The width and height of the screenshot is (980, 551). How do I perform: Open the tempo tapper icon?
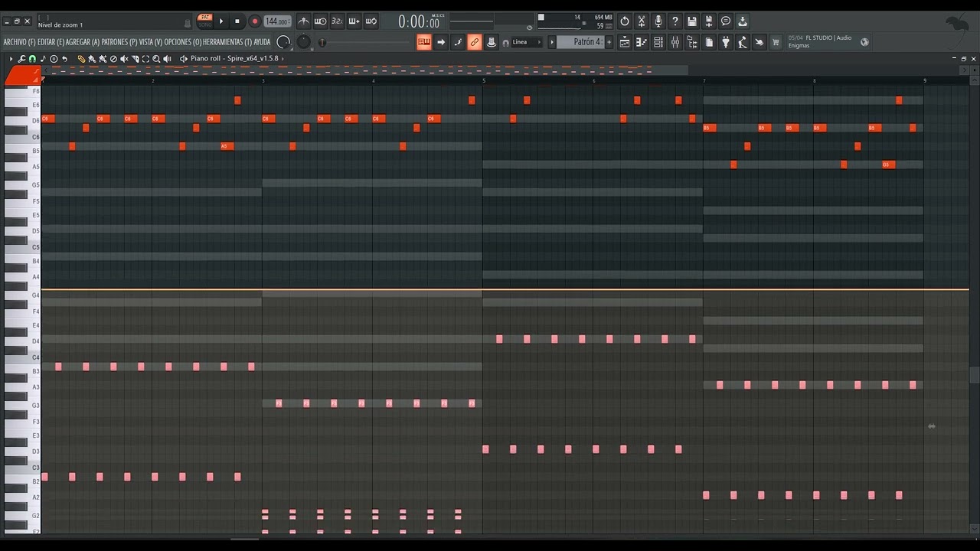pos(743,43)
